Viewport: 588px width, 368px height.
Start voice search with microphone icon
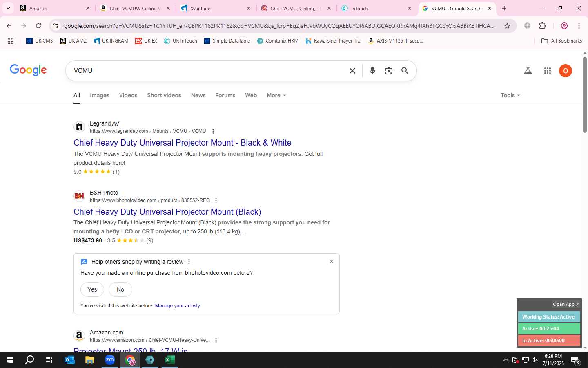click(372, 71)
